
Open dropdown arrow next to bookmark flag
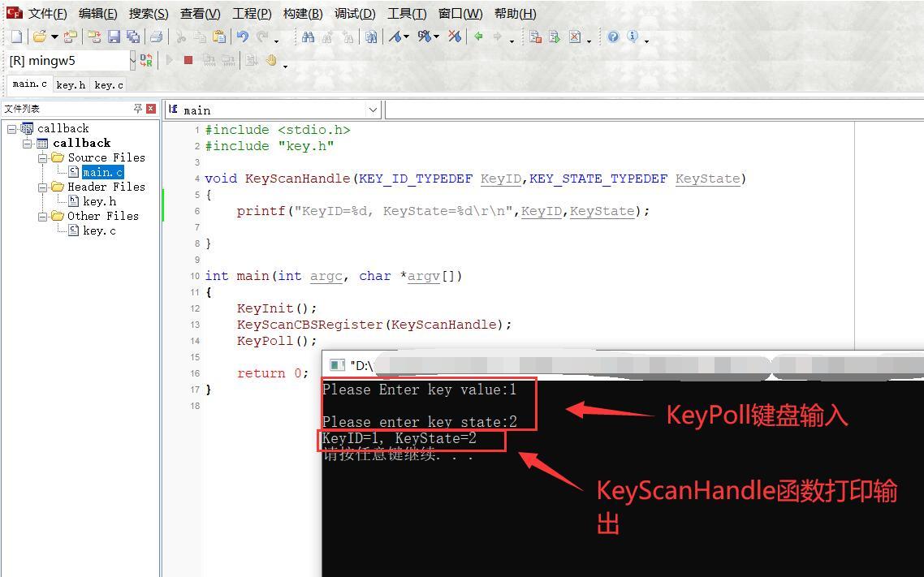tap(407, 37)
